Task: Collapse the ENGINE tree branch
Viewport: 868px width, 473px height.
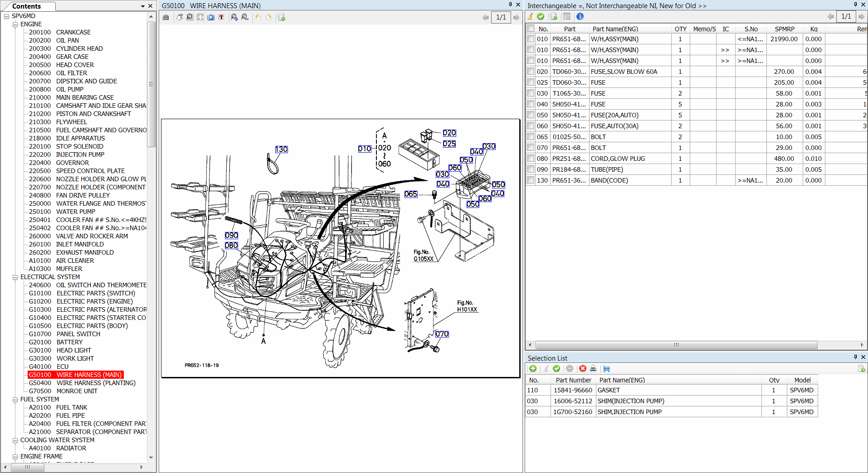Action: coord(15,24)
